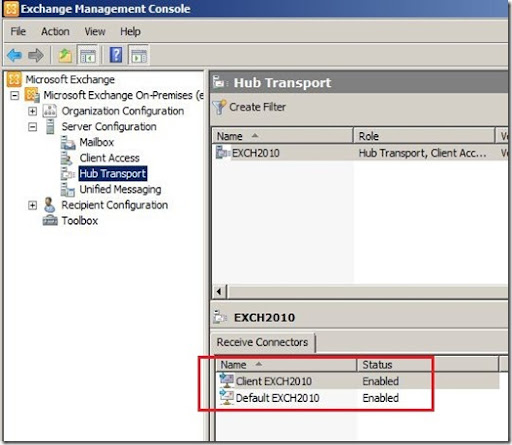This screenshot has width=512, height=445.
Task: Select Client Access in the tree
Action: tap(109, 158)
